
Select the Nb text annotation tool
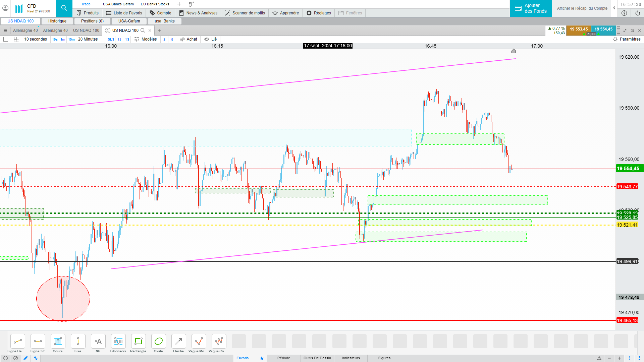[98, 342]
